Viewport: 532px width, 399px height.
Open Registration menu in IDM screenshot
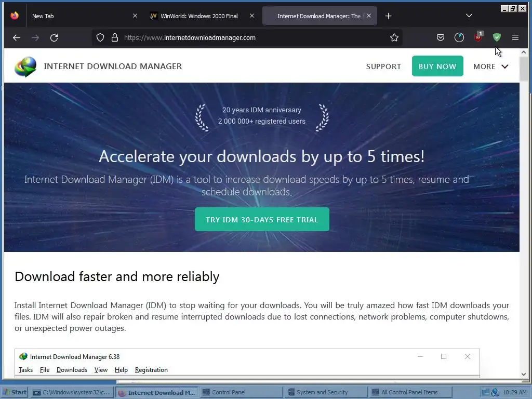pyautogui.click(x=151, y=370)
